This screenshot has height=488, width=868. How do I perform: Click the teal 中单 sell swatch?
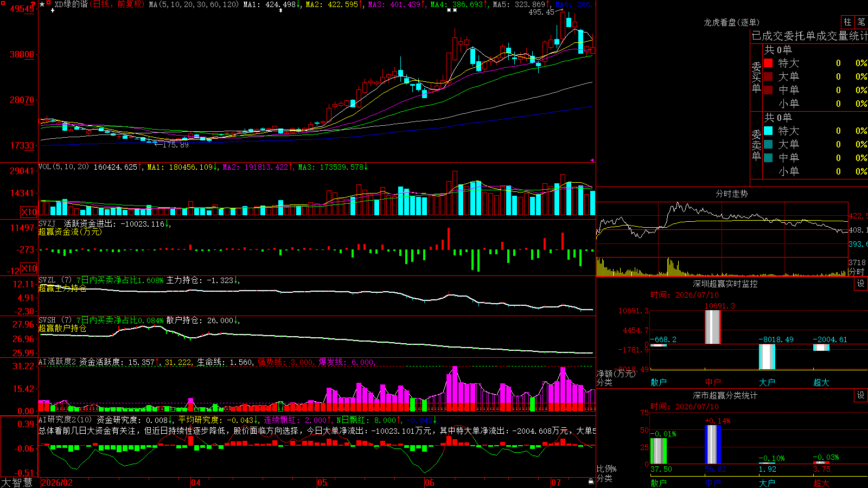click(x=768, y=158)
